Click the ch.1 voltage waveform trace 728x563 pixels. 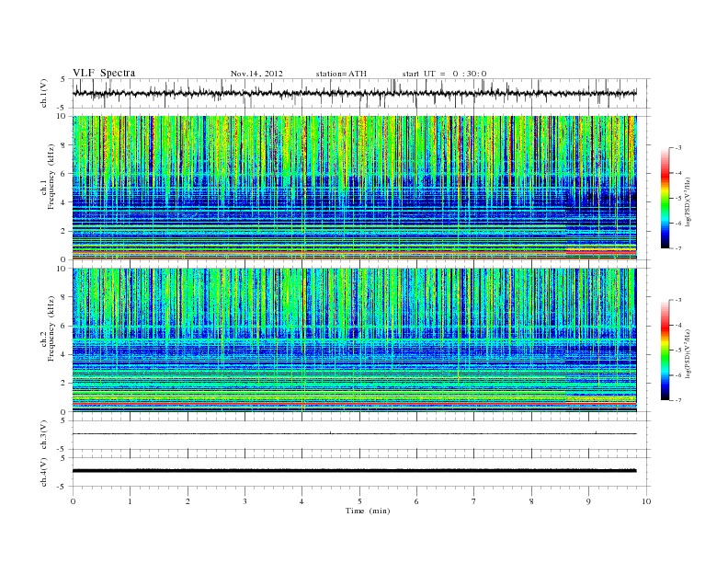[354, 93]
